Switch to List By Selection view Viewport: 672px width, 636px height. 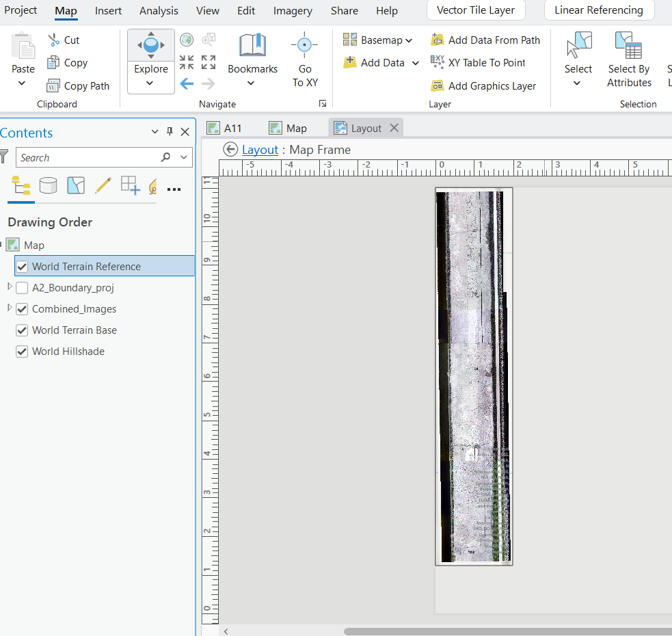click(76, 186)
